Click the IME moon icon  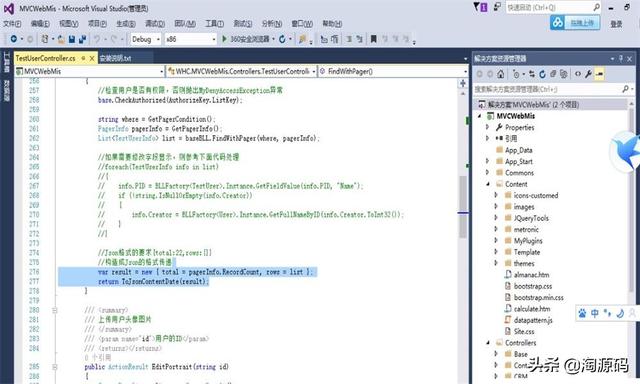click(620, 313)
